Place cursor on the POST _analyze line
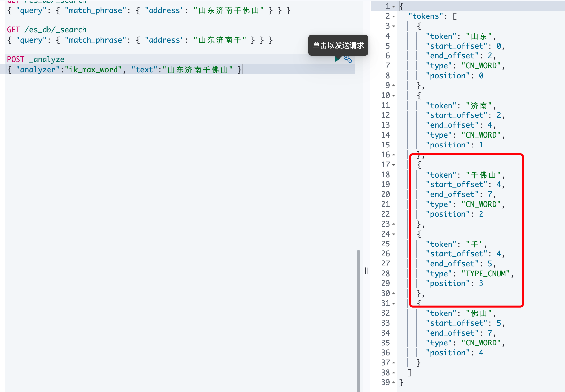565x392 pixels. 36,59
